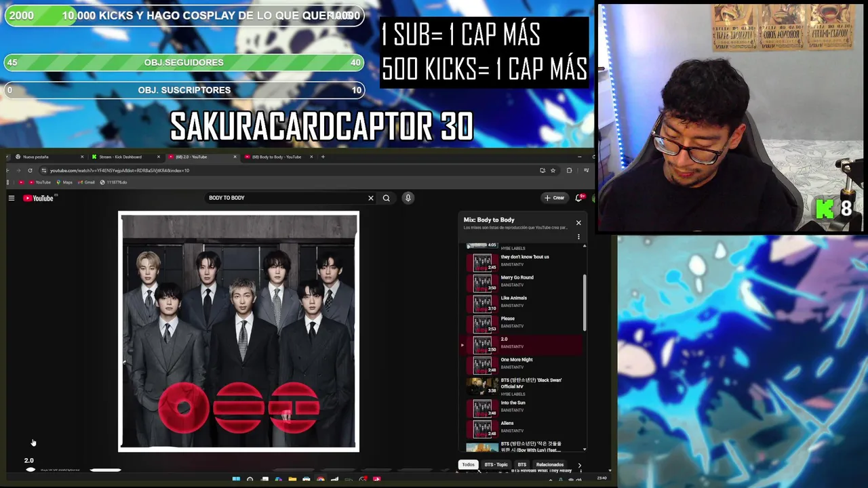Open Chrome from the taskbar
Image resolution: width=868 pixels, height=488 pixels.
(321, 479)
